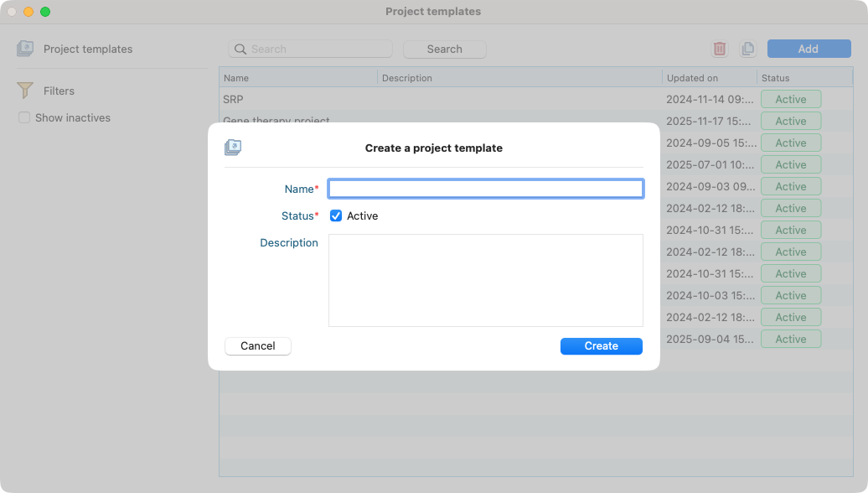Sort by the Updated on column header
This screenshot has height=493, width=868.
[x=709, y=78]
